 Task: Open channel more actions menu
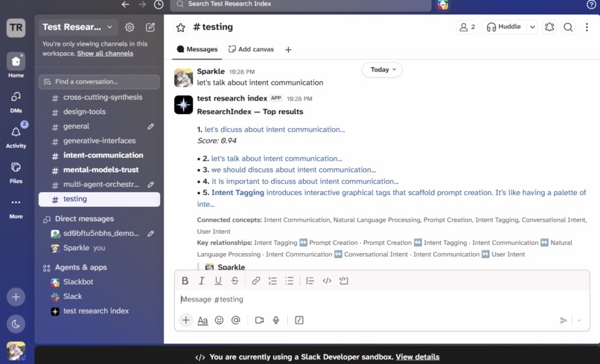[587, 27]
